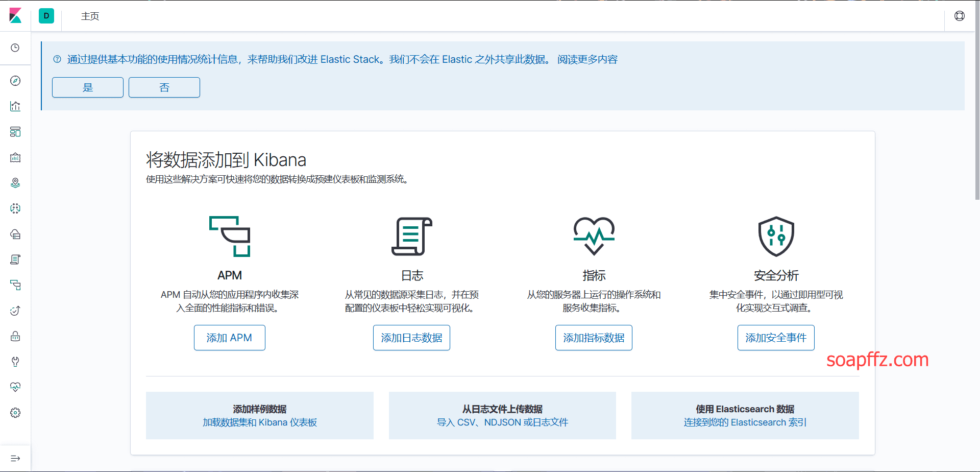Click the 安全分析 card title text
This screenshot has height=472, width=980.
click(x=776, y=275)
